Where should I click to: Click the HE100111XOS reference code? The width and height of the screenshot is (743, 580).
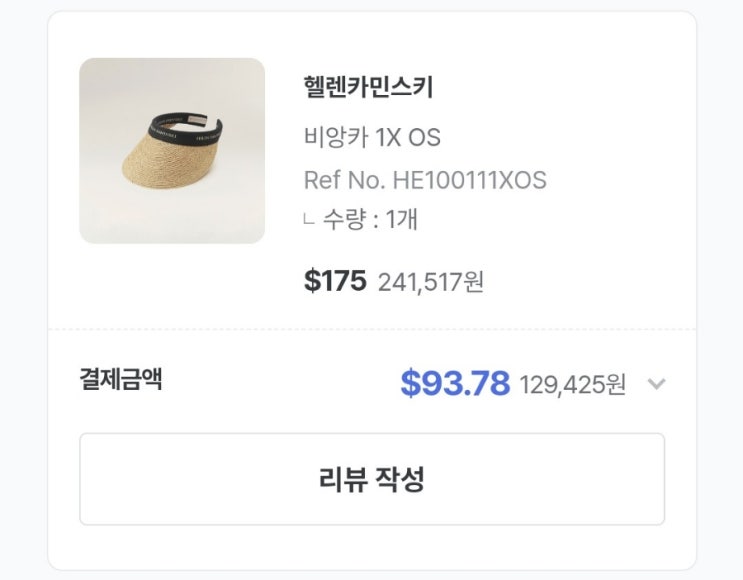[x=469, y=180]
